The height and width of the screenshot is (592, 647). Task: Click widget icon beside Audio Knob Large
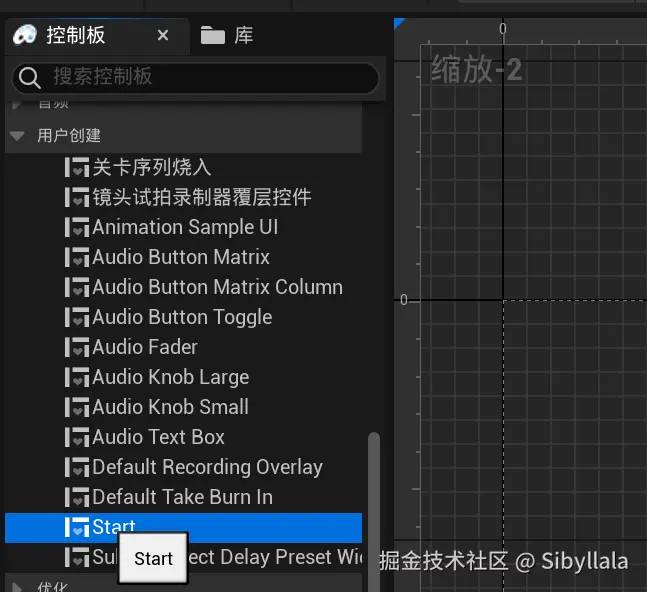tap(77, 377)
